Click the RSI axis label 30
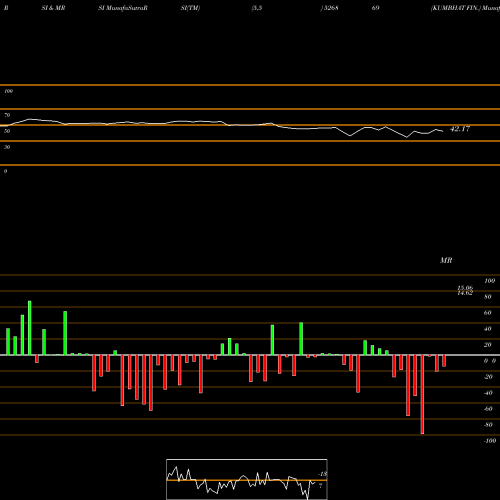Image resolution: width=500 pixels, height=500 pixels. (7, 147)
